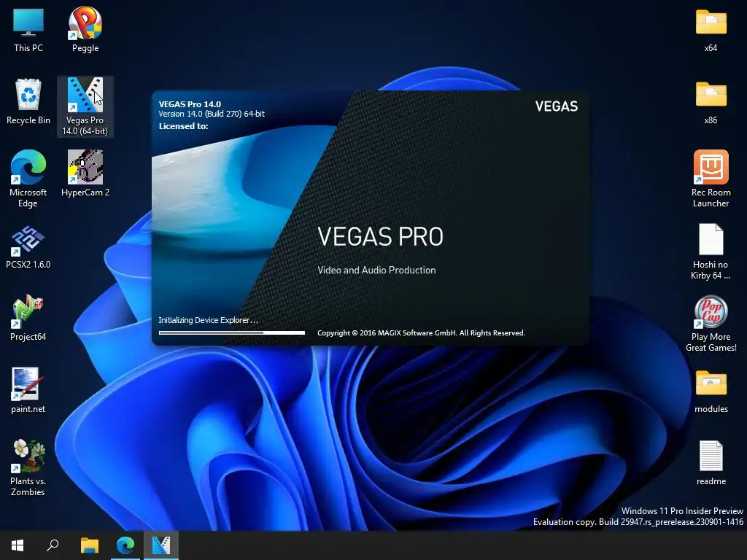Viewport: 747px width, 560px height.
Task: Select the readme text file
Action: click(x=711, y=463)
